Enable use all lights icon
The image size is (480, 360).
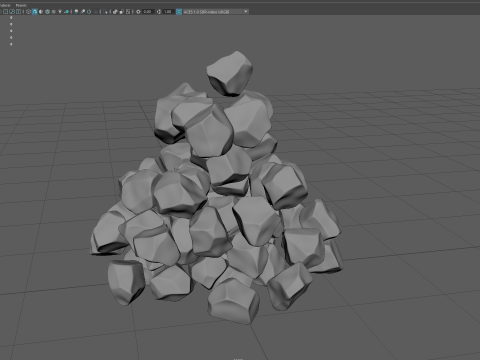pyautogui.click(x=60, y=12)
